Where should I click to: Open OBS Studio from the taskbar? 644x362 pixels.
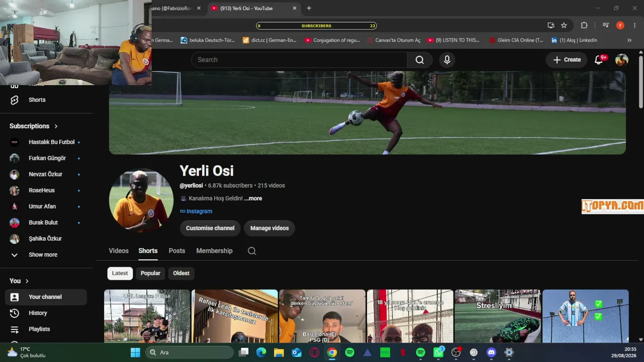(456, 352)
